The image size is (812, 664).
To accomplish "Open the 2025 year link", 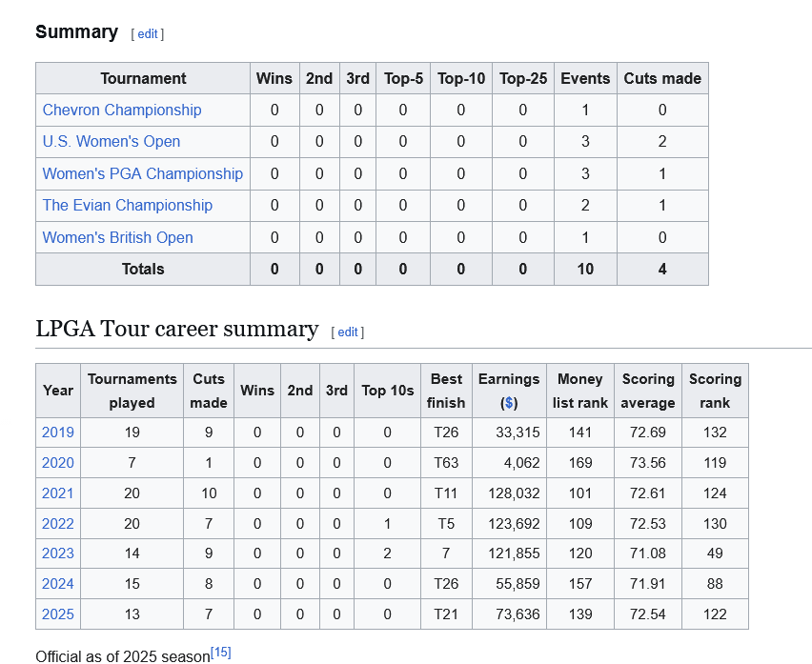I will 58,614.
